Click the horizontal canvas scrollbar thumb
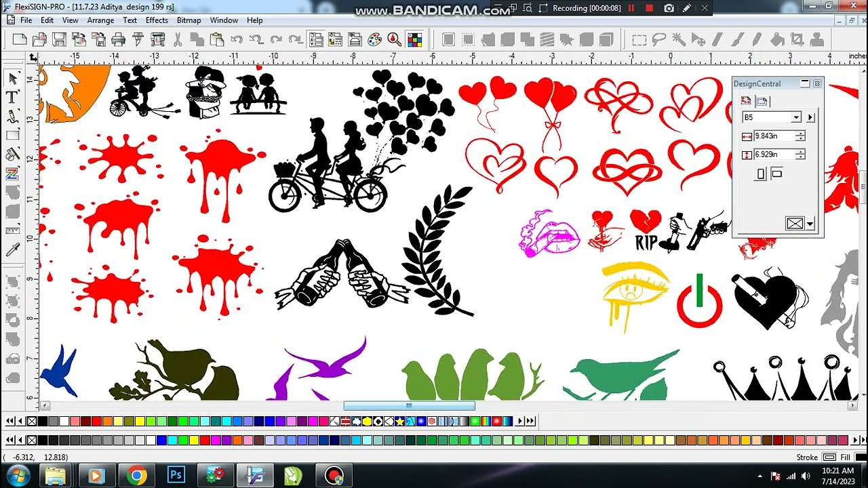Screen dimensions: 868x488 pyautogui.click(x=409, y=406)
